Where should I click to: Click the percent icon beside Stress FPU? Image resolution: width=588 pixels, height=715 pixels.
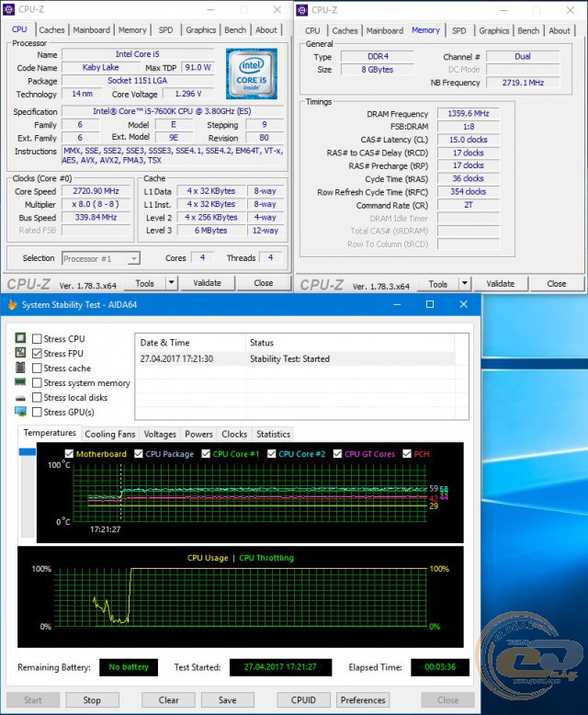[x=20, y=353]
